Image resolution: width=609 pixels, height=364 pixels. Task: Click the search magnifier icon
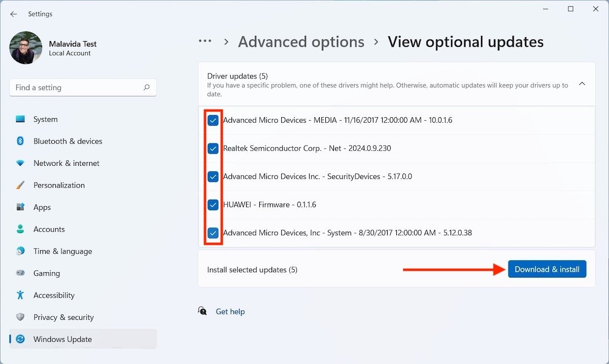147,88
